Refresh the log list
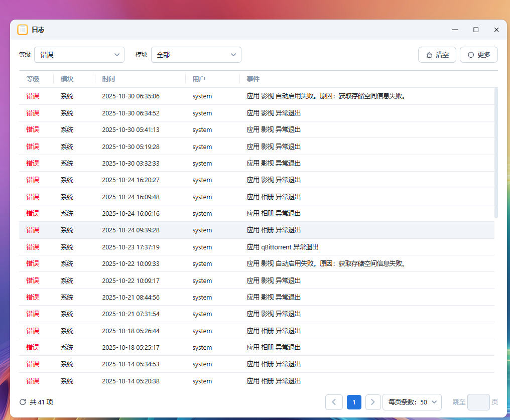The width and height of the screenshot is (510, 420). [22, 402]
